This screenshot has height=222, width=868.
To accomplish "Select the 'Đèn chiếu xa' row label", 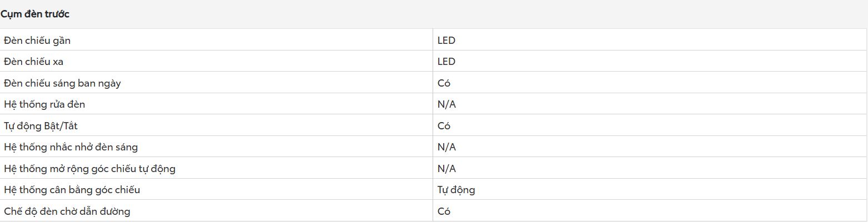I will click(33, 62).
